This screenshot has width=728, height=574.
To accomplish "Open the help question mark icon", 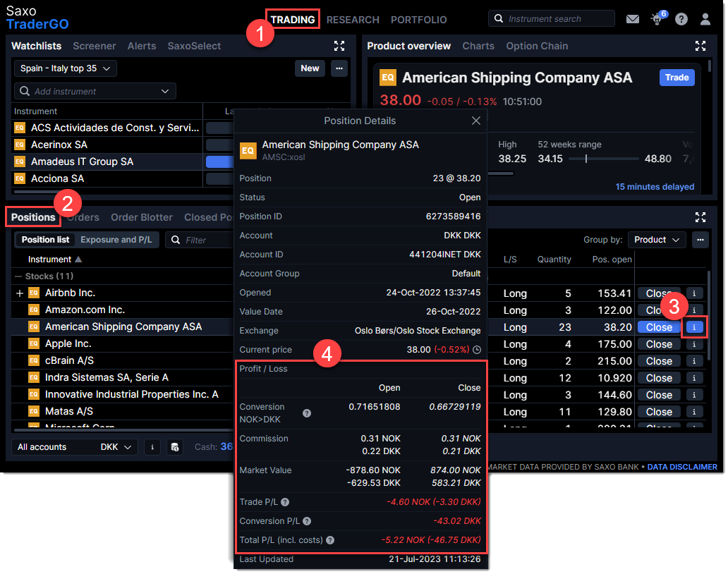I will point(681,19).
